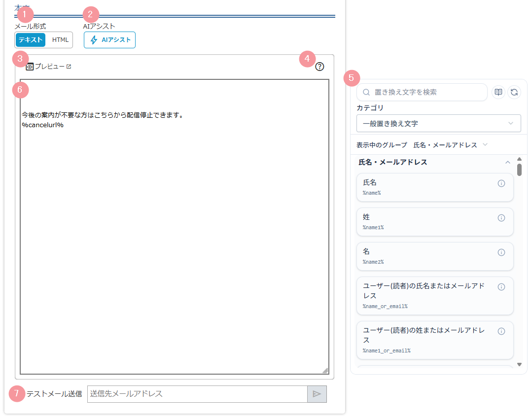The width and height of the screenshot is (531, 420).
Task: Show info for 氏名 %name%
Action: click(501, 183)
